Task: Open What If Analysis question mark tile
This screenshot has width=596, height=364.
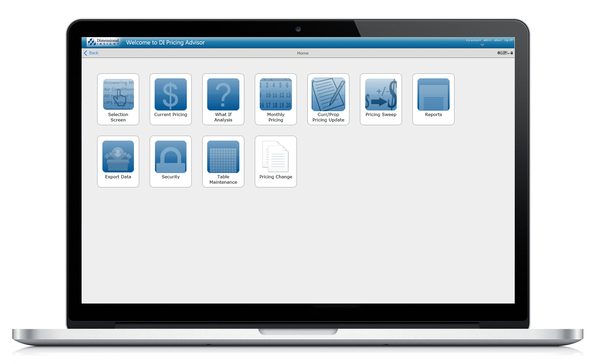Action: click(x=223, y=99)
